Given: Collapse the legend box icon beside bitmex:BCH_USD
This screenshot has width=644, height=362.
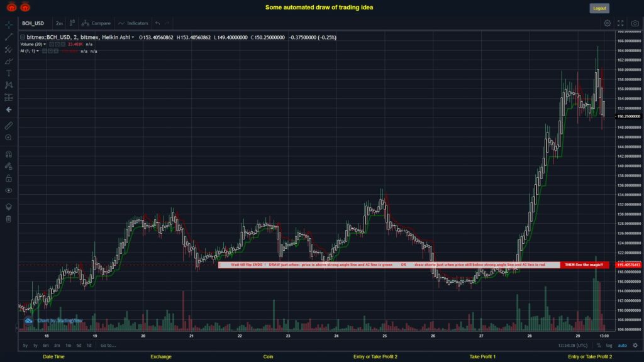Looking at the screenshot, I should pos(23,37).
